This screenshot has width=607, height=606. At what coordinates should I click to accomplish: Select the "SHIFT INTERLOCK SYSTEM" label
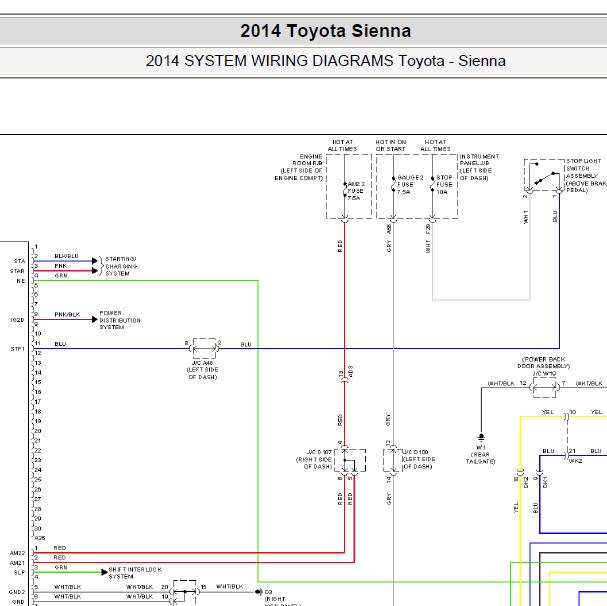point(135,573)
